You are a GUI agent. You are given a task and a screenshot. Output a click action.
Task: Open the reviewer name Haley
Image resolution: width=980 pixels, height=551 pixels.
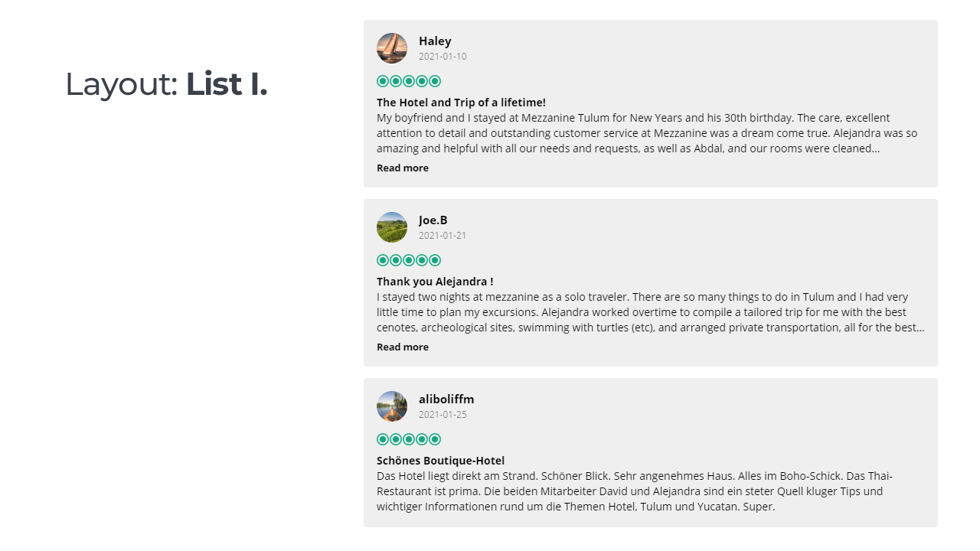[x=435, y=41]
